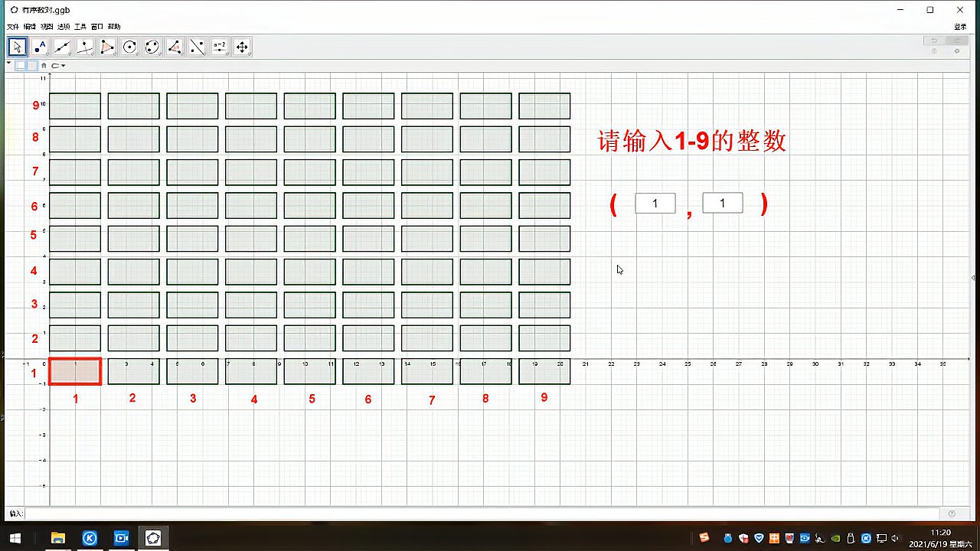Select the Angle tool

click(175, 47)
